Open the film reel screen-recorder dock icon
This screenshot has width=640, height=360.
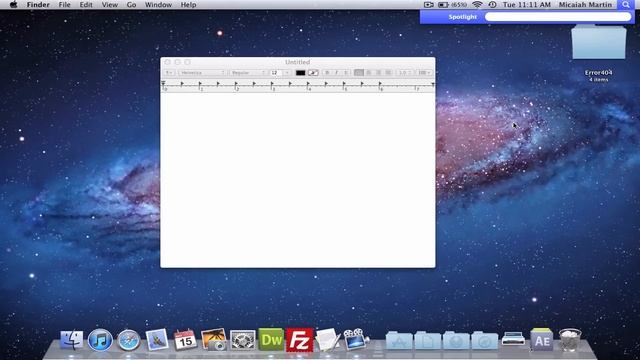click(356, 340)
